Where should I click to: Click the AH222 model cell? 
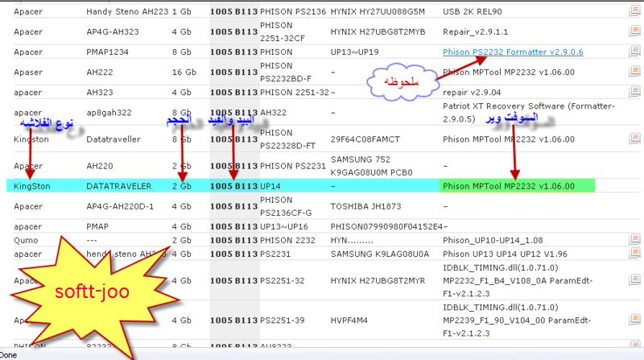click(99, 72)
